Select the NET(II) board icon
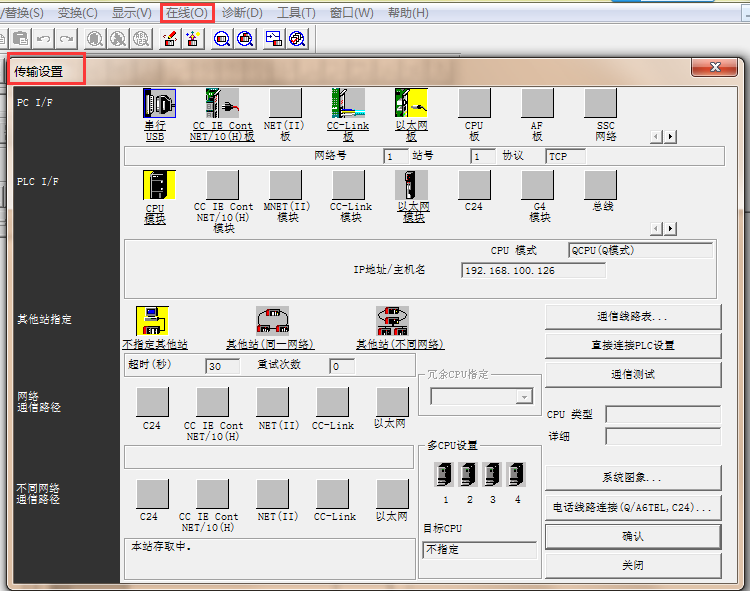This screenshot has height=591, width=750. tap(286, 103)
